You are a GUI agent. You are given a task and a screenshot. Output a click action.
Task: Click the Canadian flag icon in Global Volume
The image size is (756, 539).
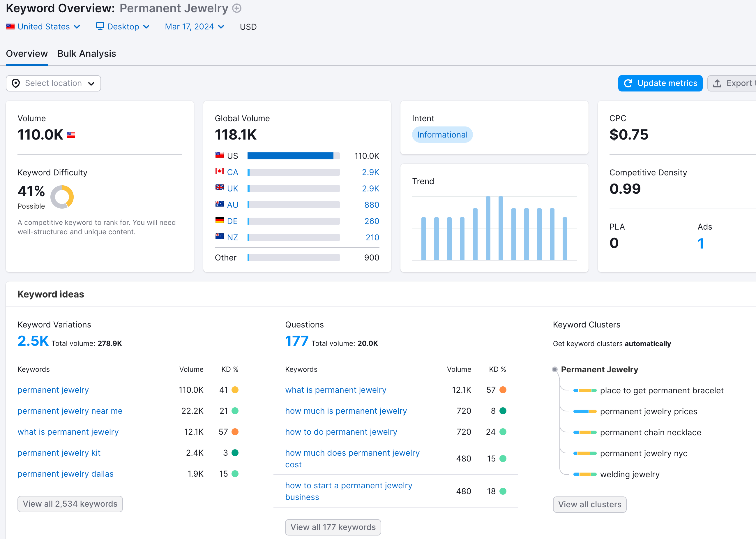pos(220,171)
